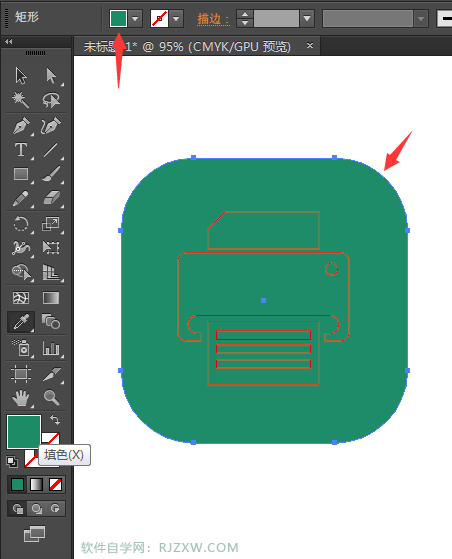Open the 描边 stroke panel link

(213, 19)
